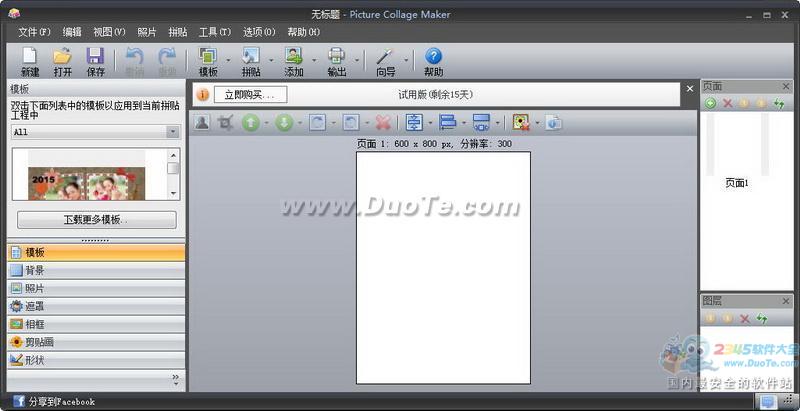Click the flower photo effect icon
The image size is (800, 411).
521,123
